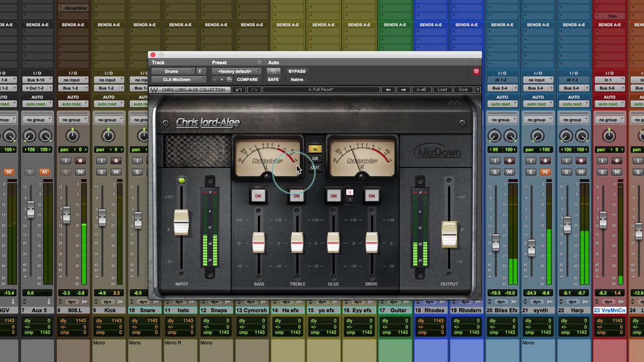The width and height of the screenshot is (644, 362).
Task: Click the next preset plus button
Action: 221,79
